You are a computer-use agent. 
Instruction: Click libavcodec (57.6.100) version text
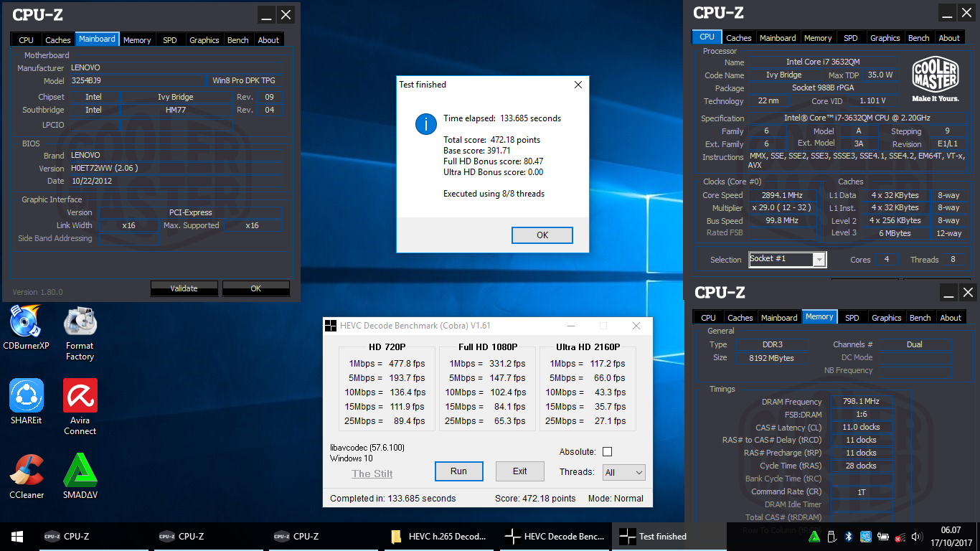[x=367, y=448]
